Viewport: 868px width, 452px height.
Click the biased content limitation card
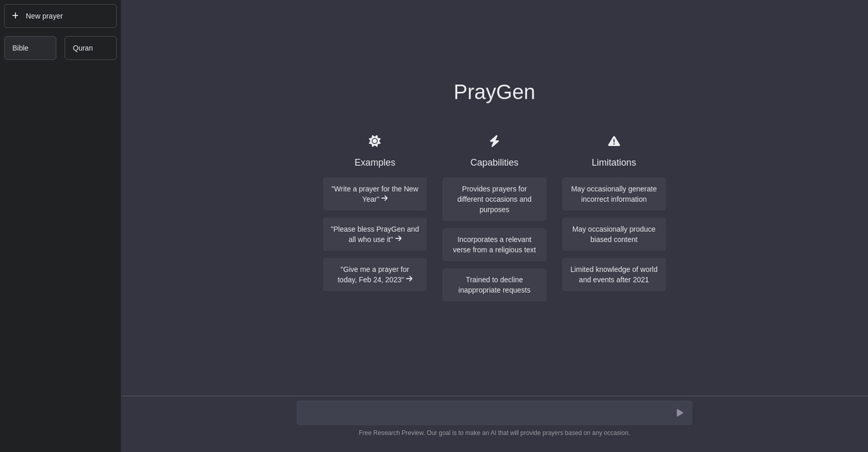pyautogui.click(x=614, y=234)
